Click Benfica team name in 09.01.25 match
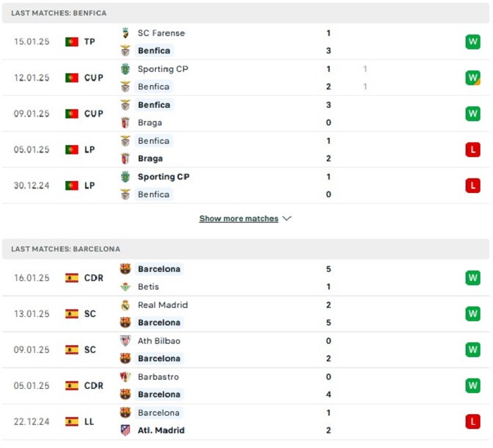 coord(154,105)
